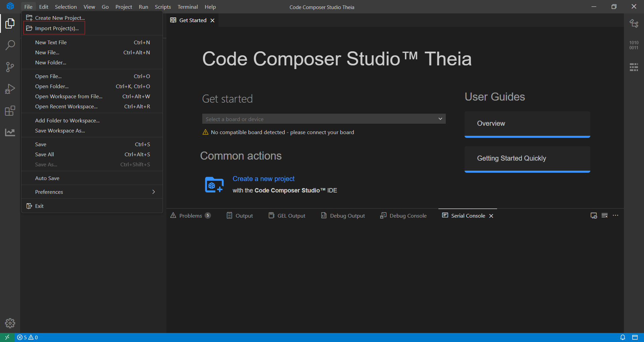
Task: Open the View menu
Action: pos(89,7)
